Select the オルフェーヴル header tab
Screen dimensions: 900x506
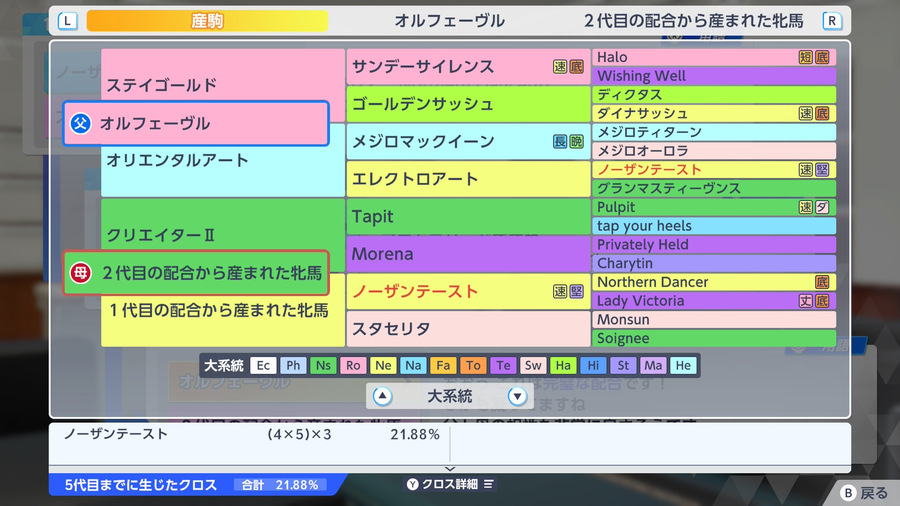pyautogui.click(x=449, y=21)
